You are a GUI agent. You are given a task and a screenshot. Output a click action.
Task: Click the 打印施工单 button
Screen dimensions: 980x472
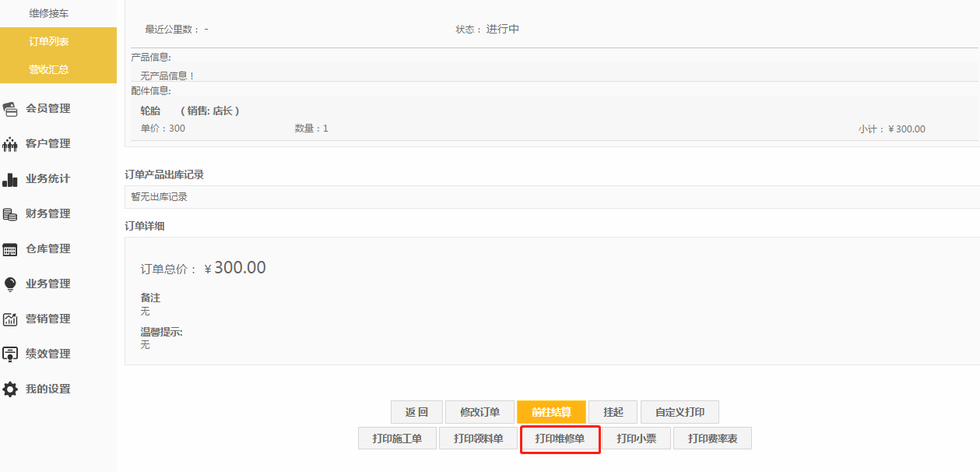(397, 439)
